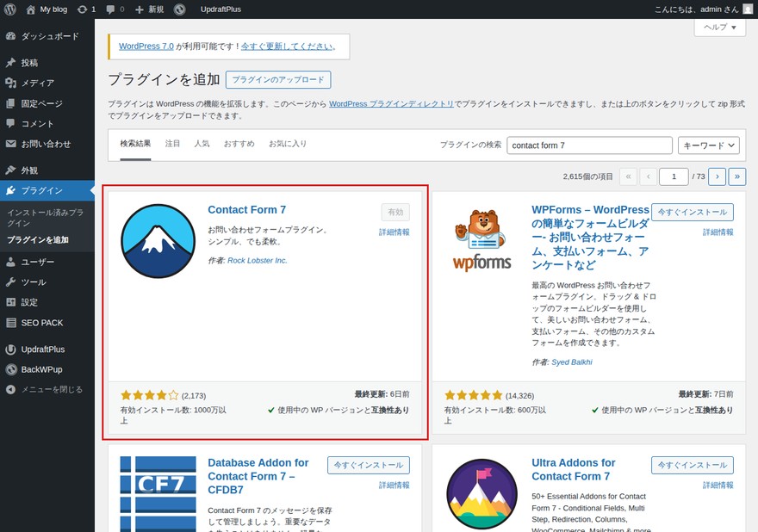The image size is (758, 532).
Task: Open ツール tools menu
Action: click(47, 282)
